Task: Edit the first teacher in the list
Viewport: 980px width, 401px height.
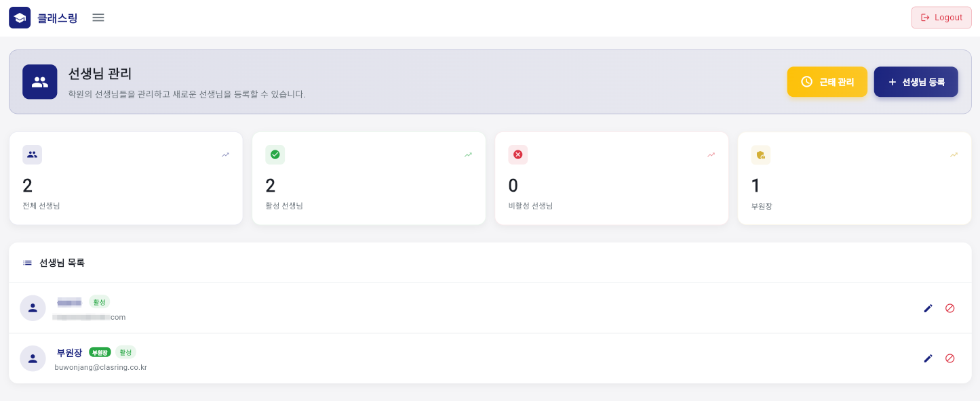Action: click(x=928, y=308)
